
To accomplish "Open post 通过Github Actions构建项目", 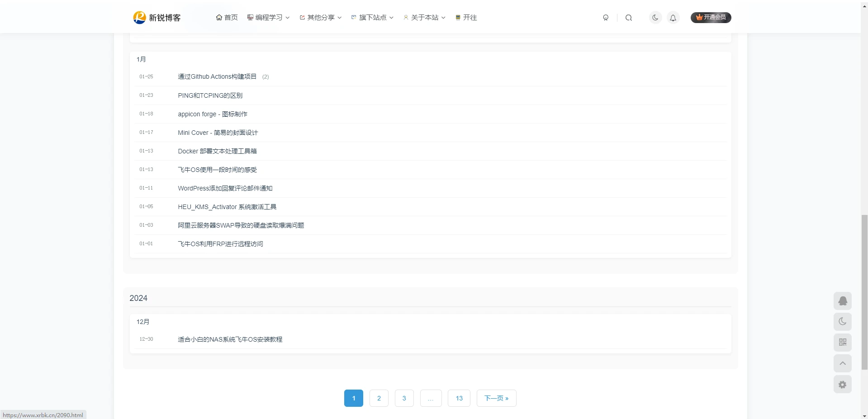I will [x=217, y=77].
